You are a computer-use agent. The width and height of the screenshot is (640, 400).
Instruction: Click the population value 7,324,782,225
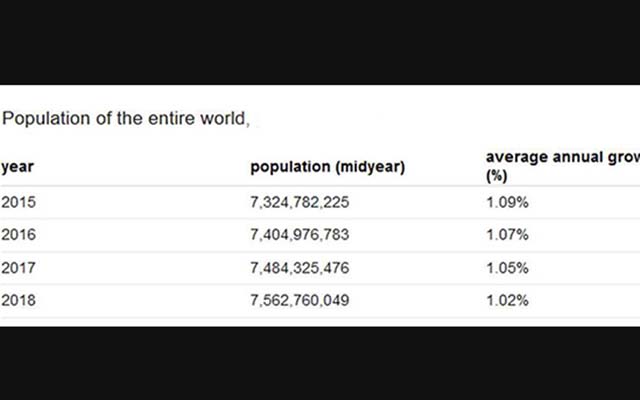click(300, 202)
